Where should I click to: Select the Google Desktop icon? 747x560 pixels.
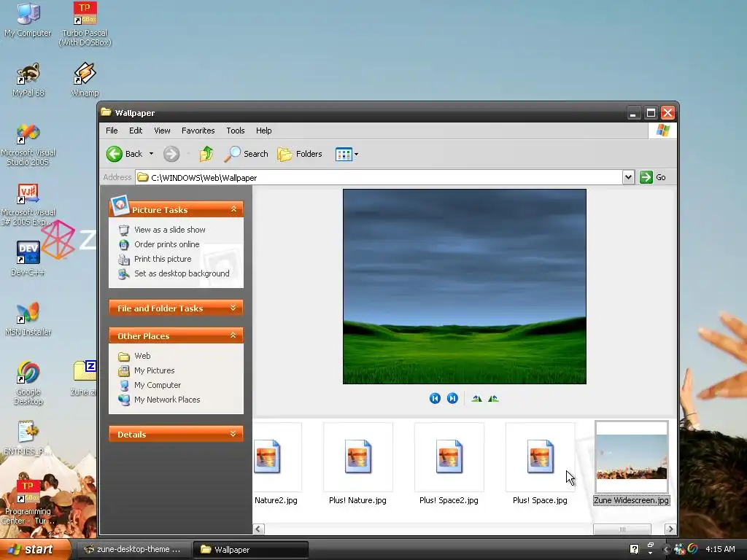point(28,383)
